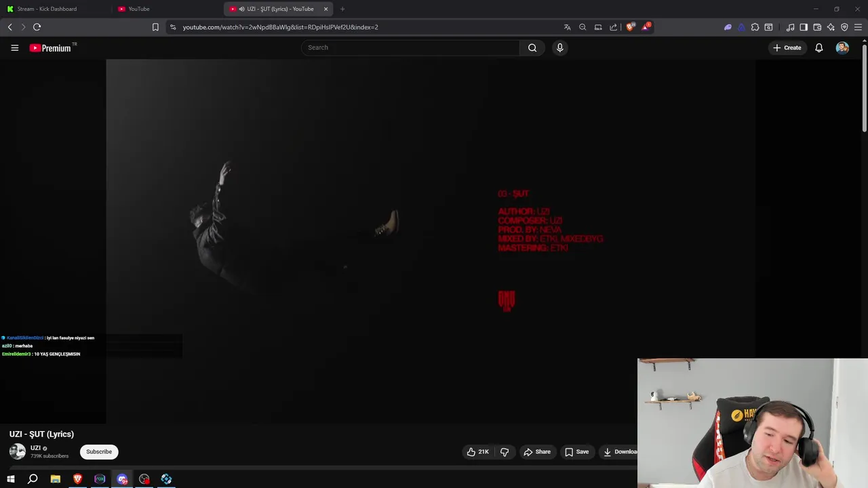Click the video title UZI - ŞUT (Lyrics)
The image size is (868, 488).
coord(41,434)
